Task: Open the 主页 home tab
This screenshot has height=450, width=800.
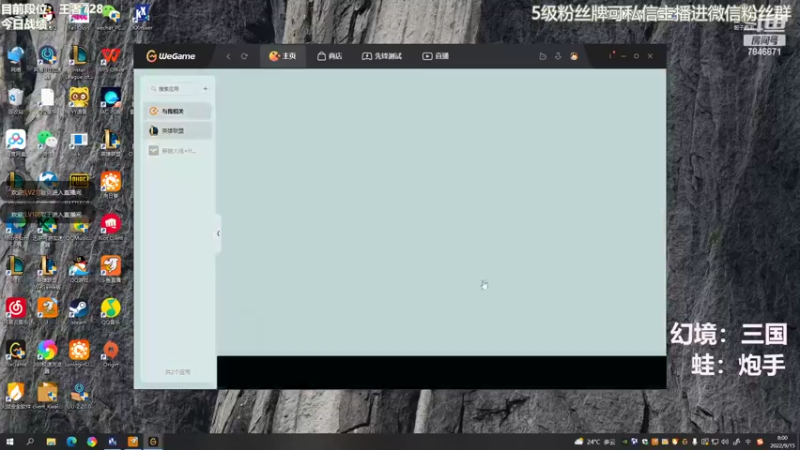Action: [x=283, y=56]
